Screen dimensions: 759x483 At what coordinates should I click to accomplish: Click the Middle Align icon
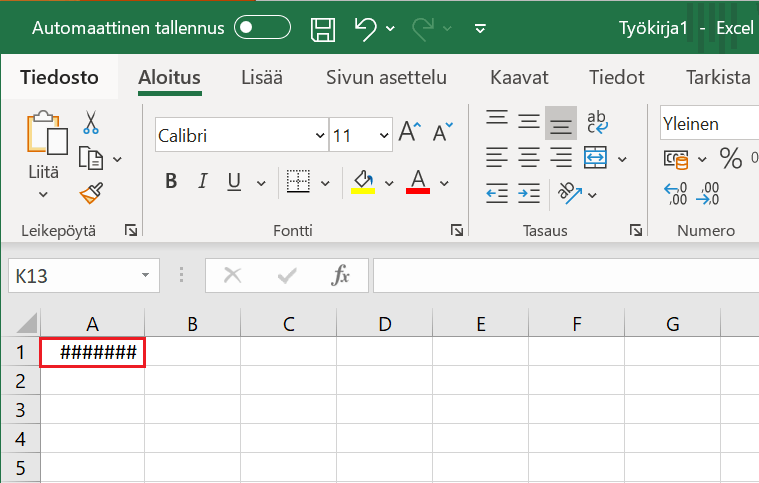(x=529, y=121)
